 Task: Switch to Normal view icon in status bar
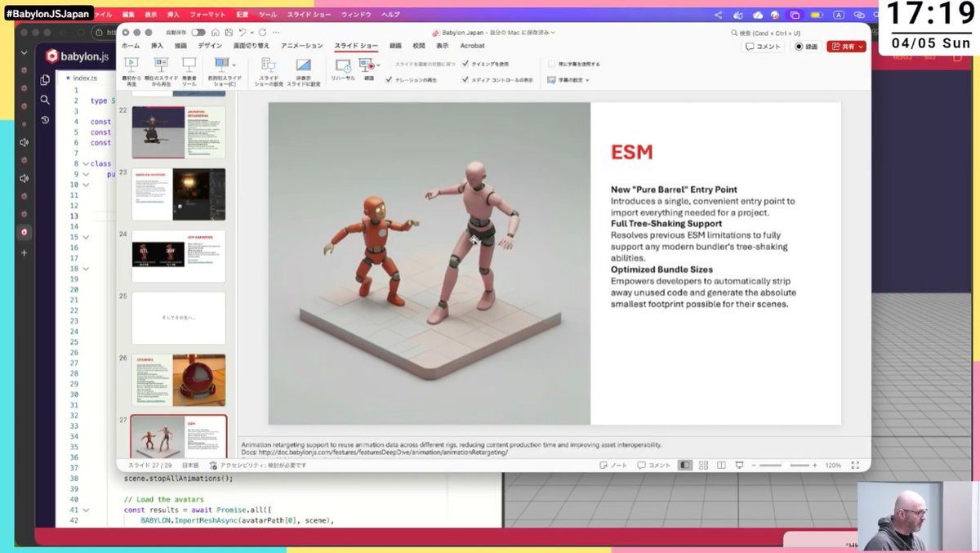[x=685, y=465]
